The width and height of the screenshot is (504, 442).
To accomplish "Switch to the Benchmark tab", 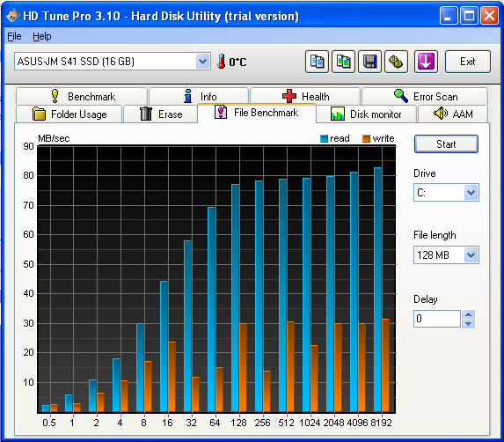I will coord(82,96).
